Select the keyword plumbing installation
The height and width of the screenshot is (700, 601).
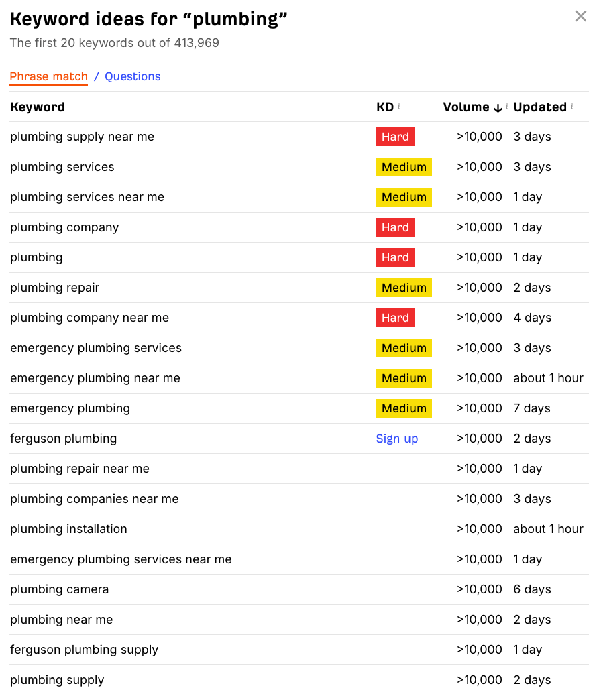pyautogui.click(x=68, y=528)
